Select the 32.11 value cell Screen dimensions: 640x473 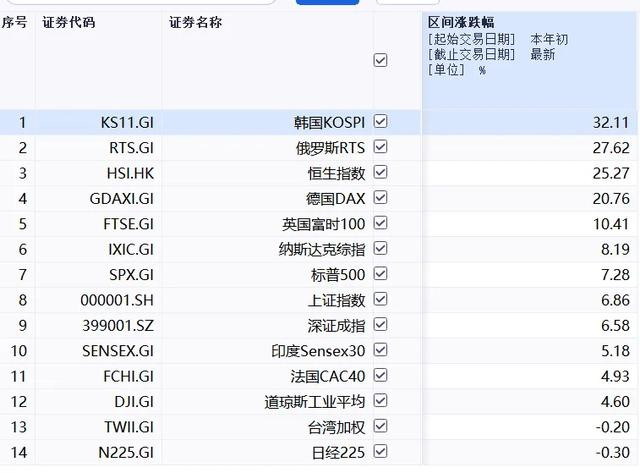[x=529, y=122]
